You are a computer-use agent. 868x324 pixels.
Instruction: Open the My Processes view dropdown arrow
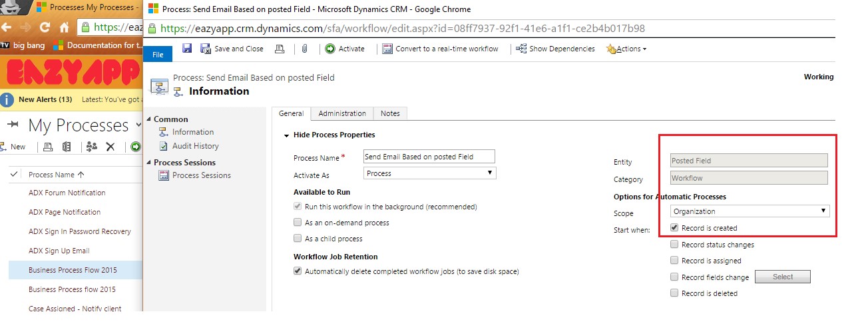(x=138, y=125)
